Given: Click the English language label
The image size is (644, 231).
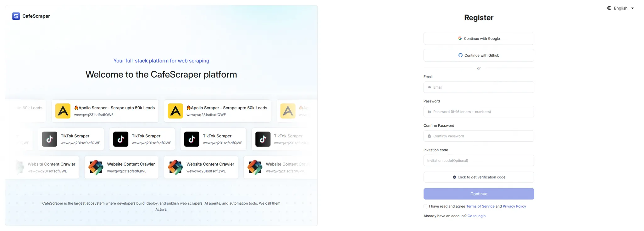Looking at the screenshot, I should pos(621,8).
